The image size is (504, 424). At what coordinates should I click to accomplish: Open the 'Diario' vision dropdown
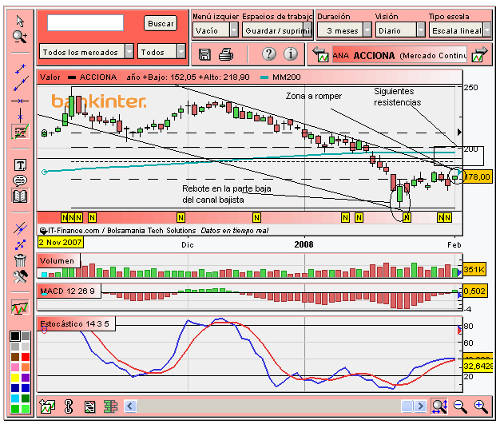point(400,30)
